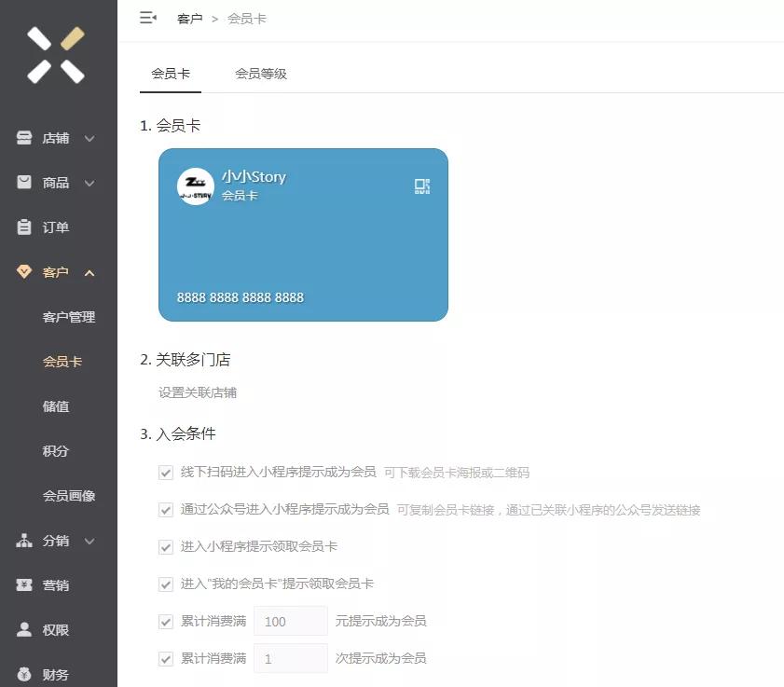
Task: Toggle 累计消费满 100 元 checkbox
Action: 166,622
